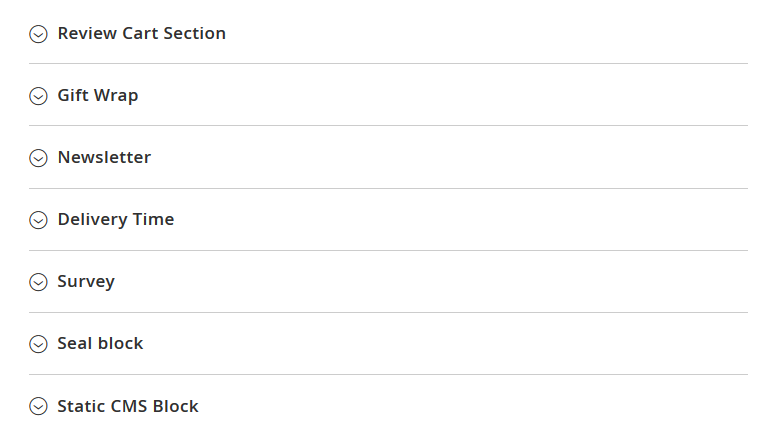
Task: Select the Survey heading text
Action: click(86, 281)
